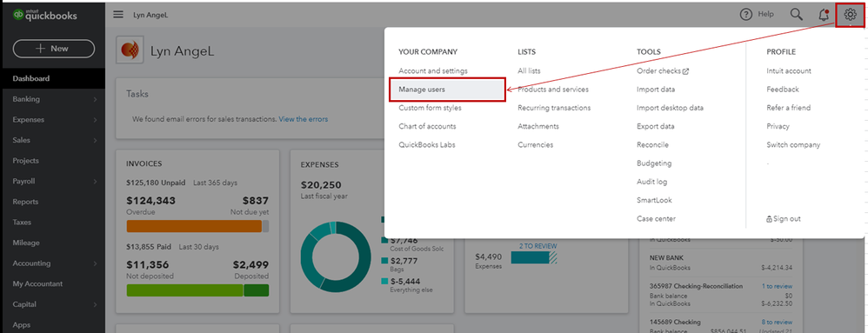This screenshot has width=868, height=333.
Task: Click the QuickBooks logo
Action: tap(45, 16)
